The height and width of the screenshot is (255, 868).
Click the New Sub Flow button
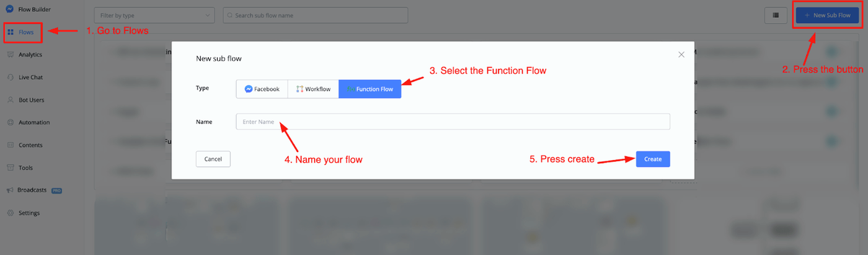click(x=826, y=16)
